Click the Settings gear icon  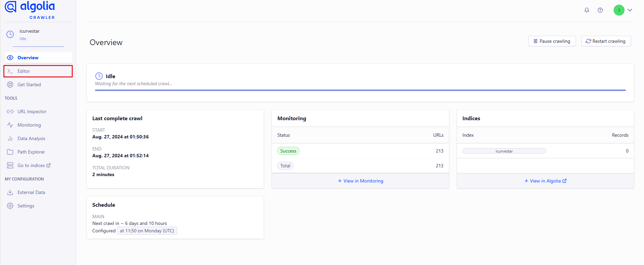(10, 206)
